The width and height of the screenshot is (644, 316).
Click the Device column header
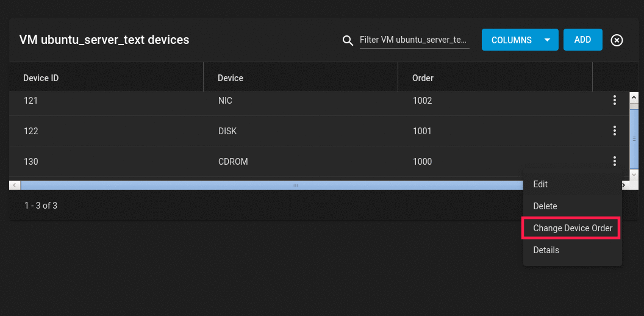point(231,78)
